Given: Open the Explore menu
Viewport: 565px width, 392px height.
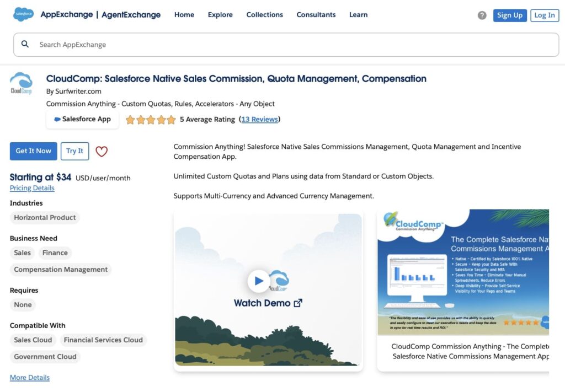Looking at the screenshot, I should (x=220, y=15).
